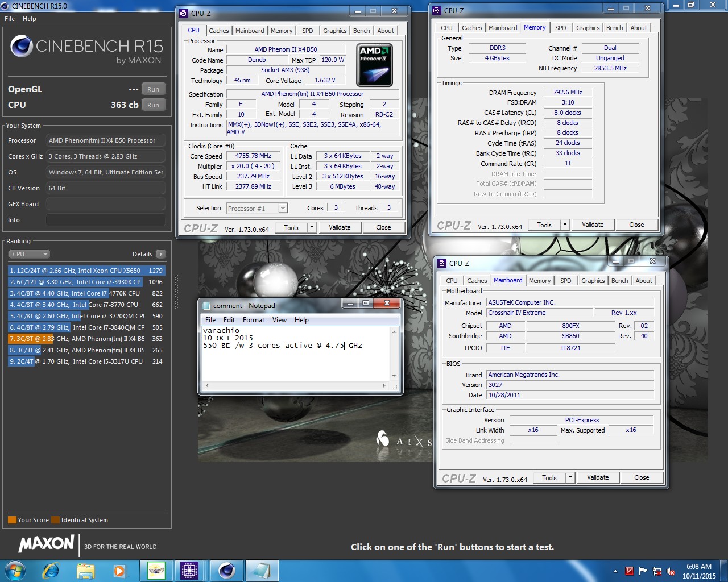The height and width of the screenshot is (582, 728).
Task: Open About tab in CPU-Z Mainboard window
Action: 644,281
